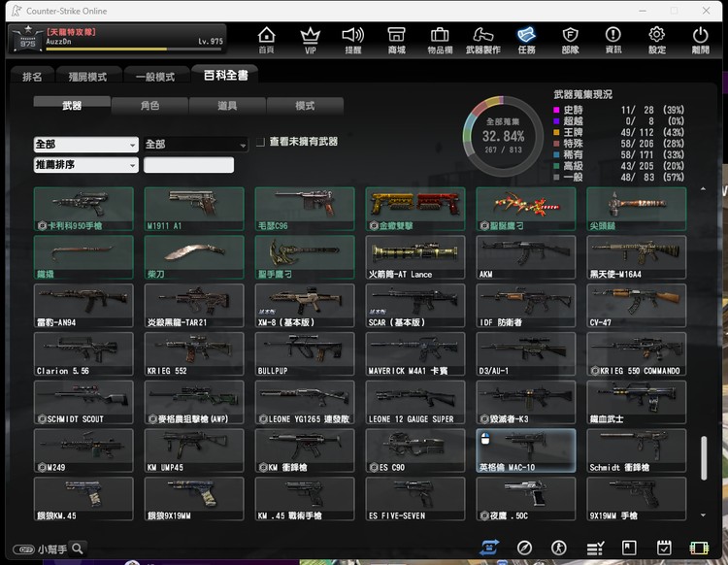Image resolution: width=728 pixels, height=565 pixels.
Task: Click the VIP crown icon
Action: click(310, 39)
